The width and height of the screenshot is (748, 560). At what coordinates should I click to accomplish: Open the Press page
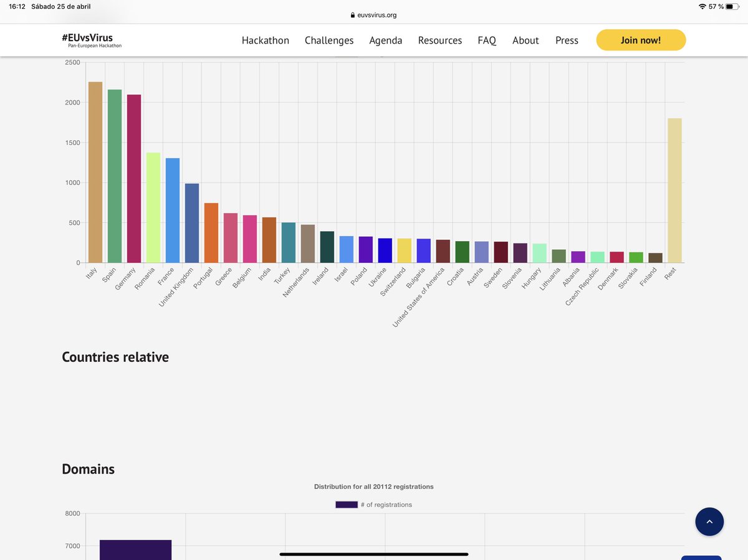[x=567, y=40]
